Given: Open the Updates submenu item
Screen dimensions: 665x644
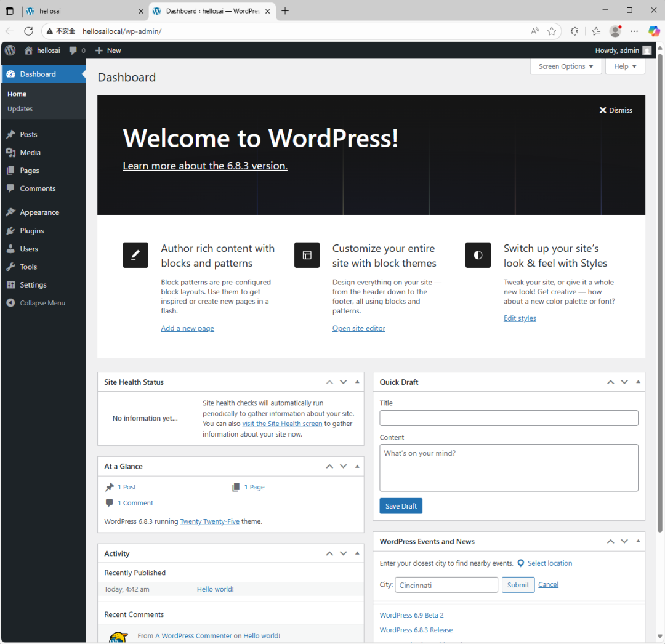Looking at the screenshot, I should tap(20, 109).
